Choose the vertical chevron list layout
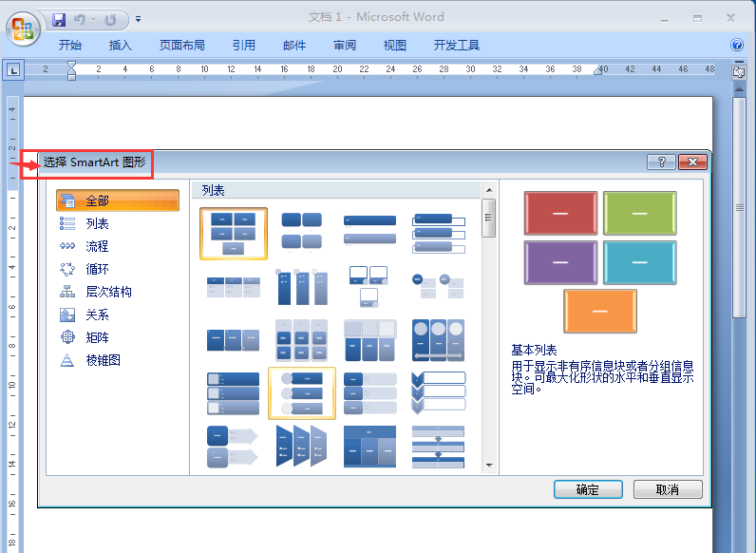The image size is (756, 553). pos(438,393)
